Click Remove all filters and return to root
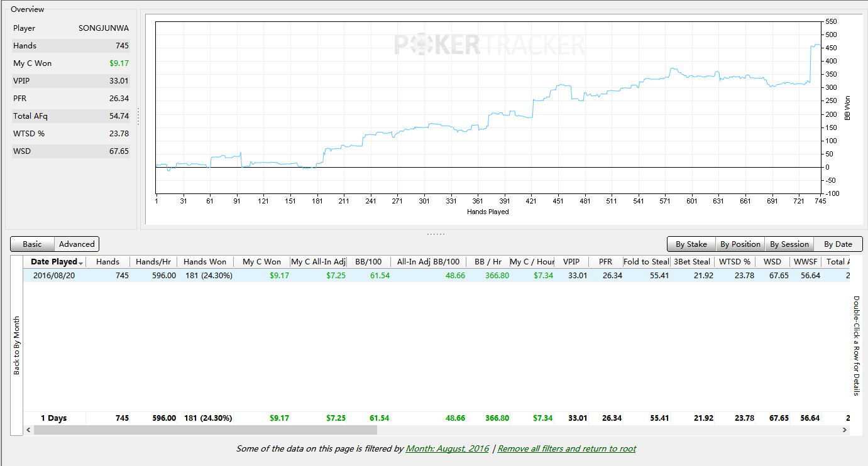Viewport: 868px width, 466px height. (x=566, y=448)
